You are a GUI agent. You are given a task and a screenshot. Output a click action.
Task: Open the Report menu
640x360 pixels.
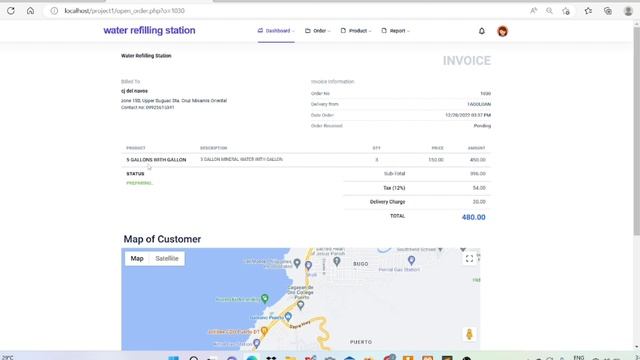(396, 31)
